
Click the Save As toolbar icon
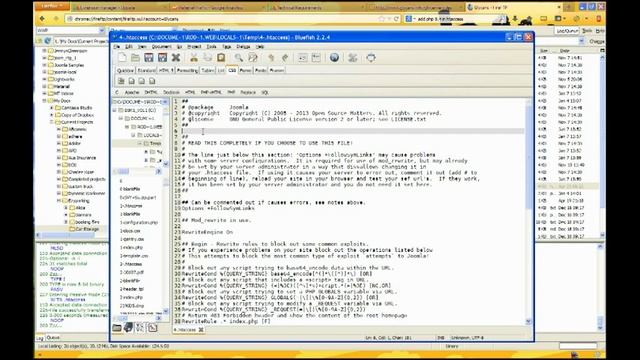[162, 58]
